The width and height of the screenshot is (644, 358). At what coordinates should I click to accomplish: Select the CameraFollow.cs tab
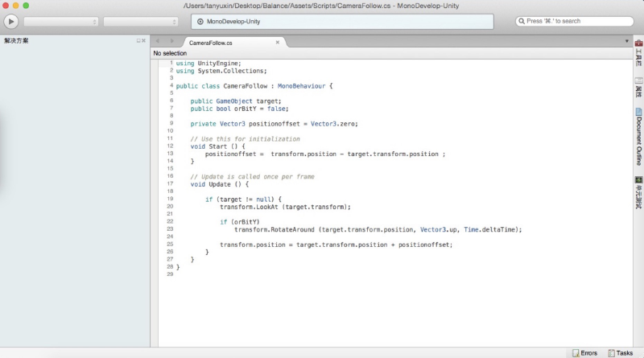[211, 42]
